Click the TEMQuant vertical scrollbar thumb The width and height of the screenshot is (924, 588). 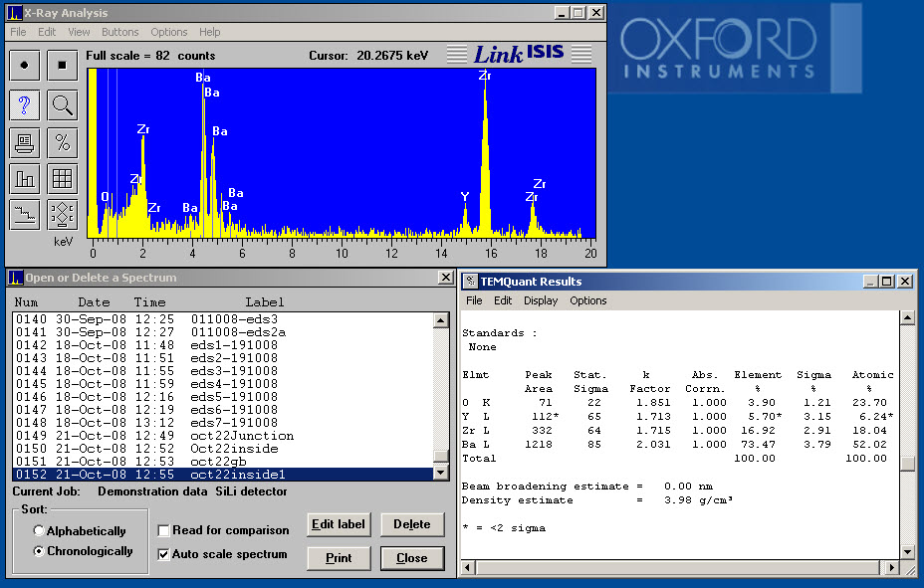coord(907,465)
